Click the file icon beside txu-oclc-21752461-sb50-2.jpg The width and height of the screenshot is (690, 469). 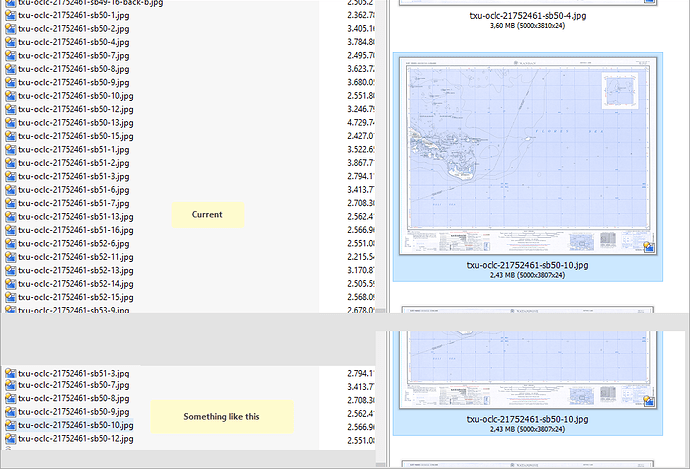11,29
